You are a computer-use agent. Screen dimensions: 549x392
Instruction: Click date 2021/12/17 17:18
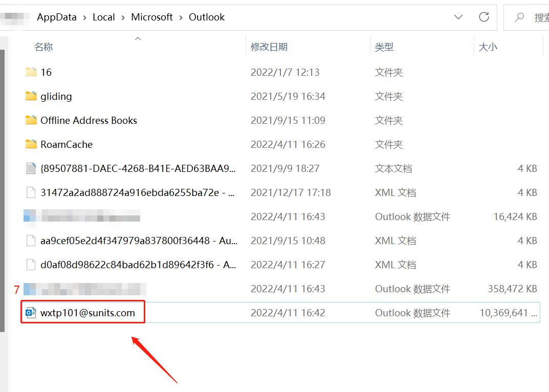click(291, 192)
